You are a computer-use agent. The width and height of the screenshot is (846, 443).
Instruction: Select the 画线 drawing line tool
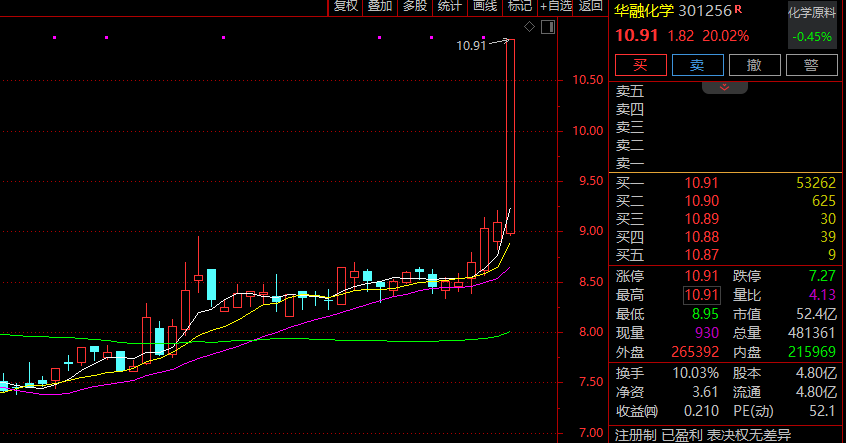pyautogui.click(x=485, y=6)
